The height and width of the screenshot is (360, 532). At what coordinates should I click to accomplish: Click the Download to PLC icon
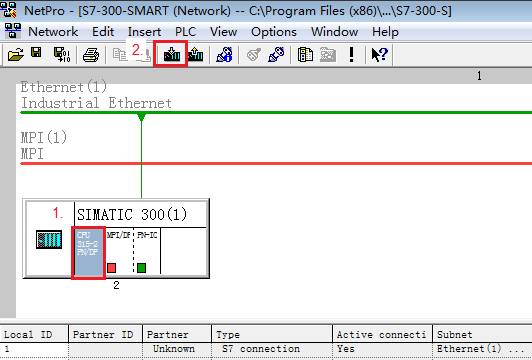click(x=172, y=54)
